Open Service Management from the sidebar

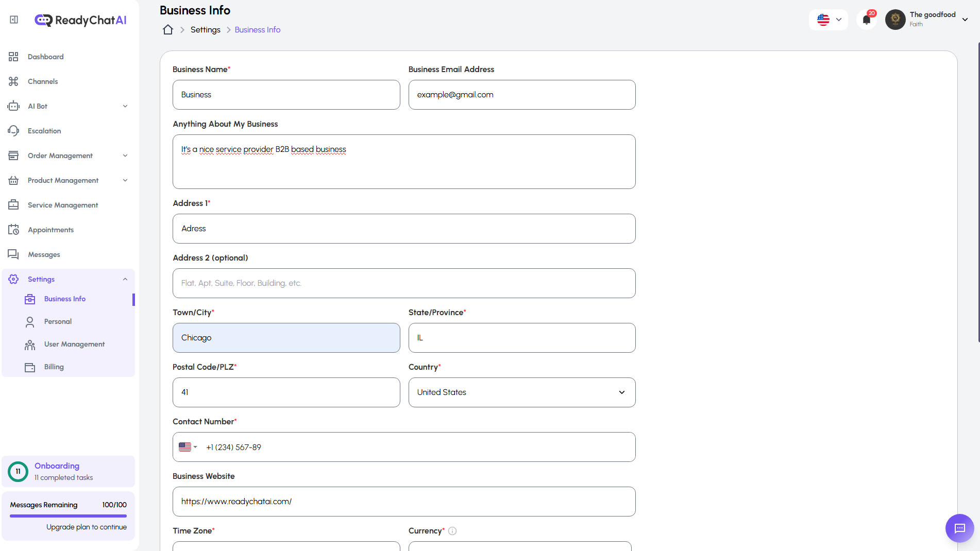[62, 205]
